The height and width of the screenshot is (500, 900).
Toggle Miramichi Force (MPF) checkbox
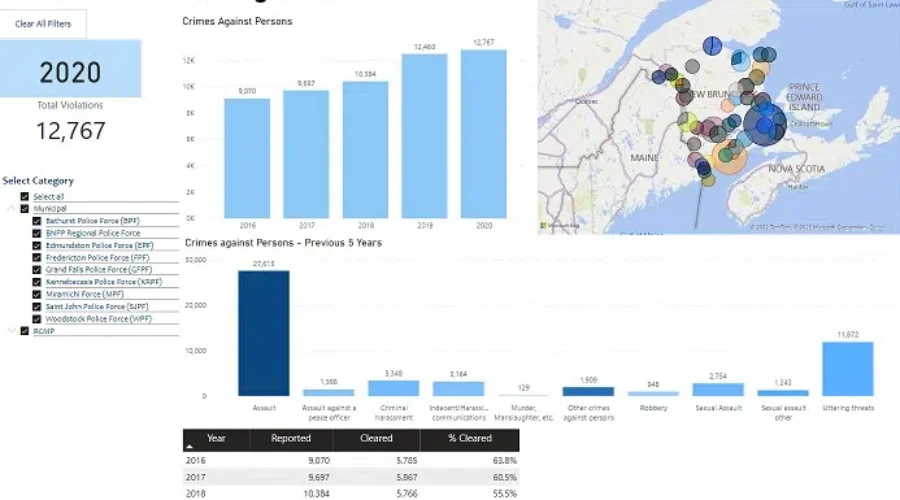(x=37, y=294)
